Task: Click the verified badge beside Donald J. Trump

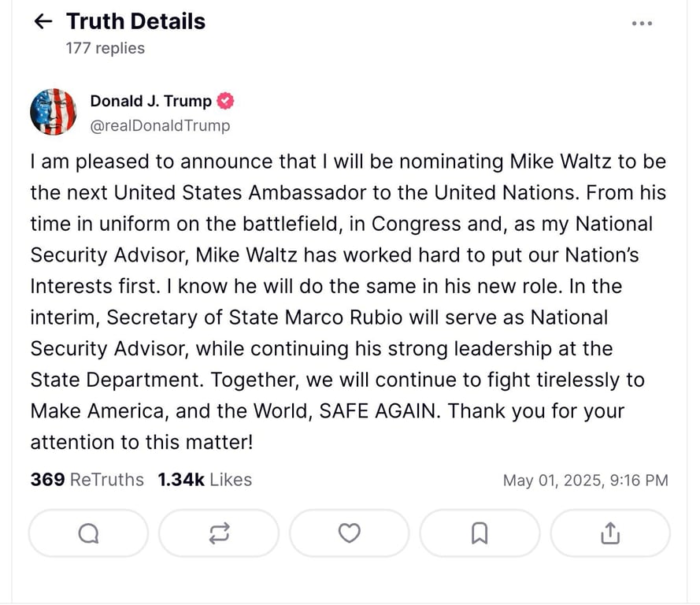Action: tap(226, 101)
